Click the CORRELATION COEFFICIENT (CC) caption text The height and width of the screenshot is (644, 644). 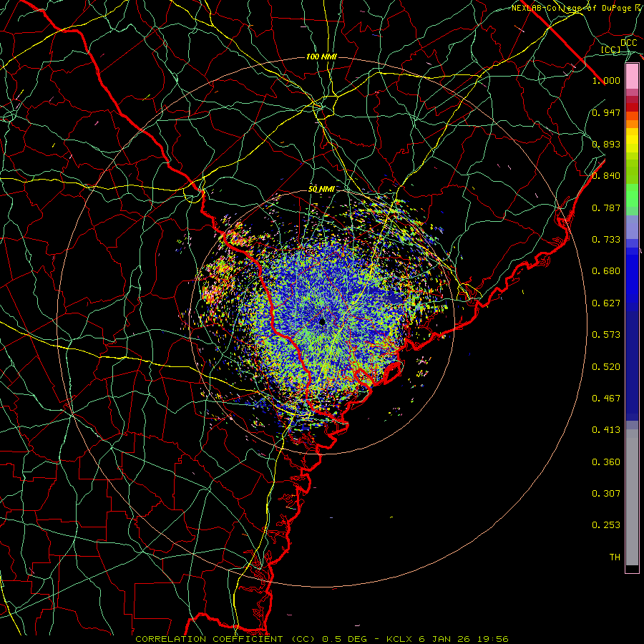pyautogui.click(x=225, y=639)
